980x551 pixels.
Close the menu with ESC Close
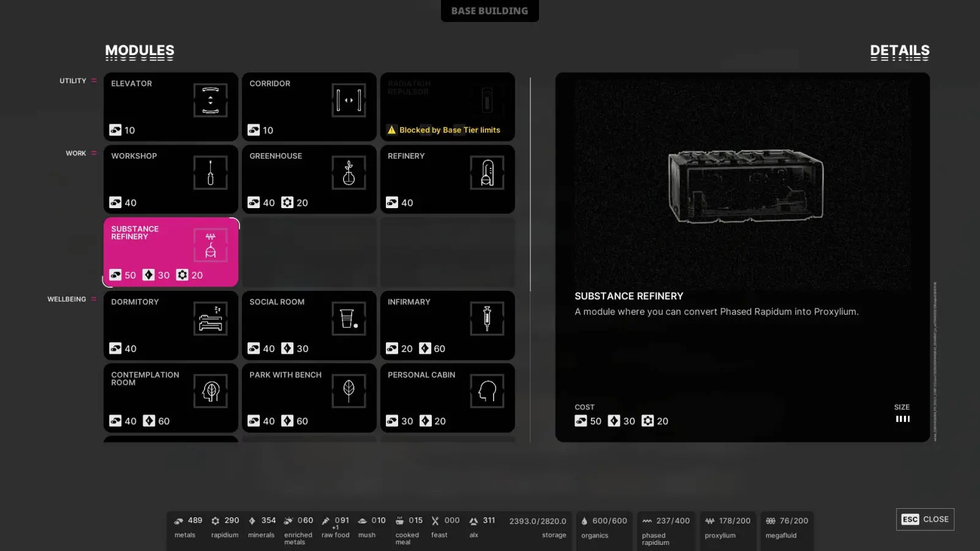click(925, 519)
